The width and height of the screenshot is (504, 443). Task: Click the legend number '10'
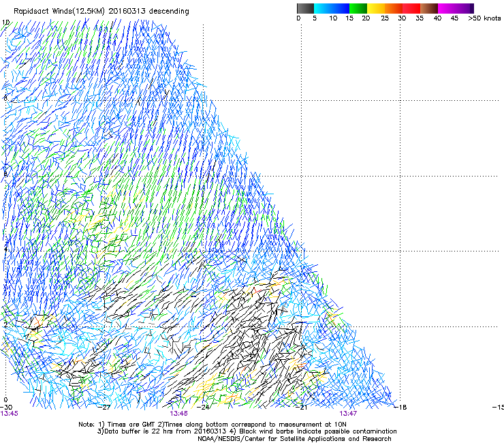[332, 18]
